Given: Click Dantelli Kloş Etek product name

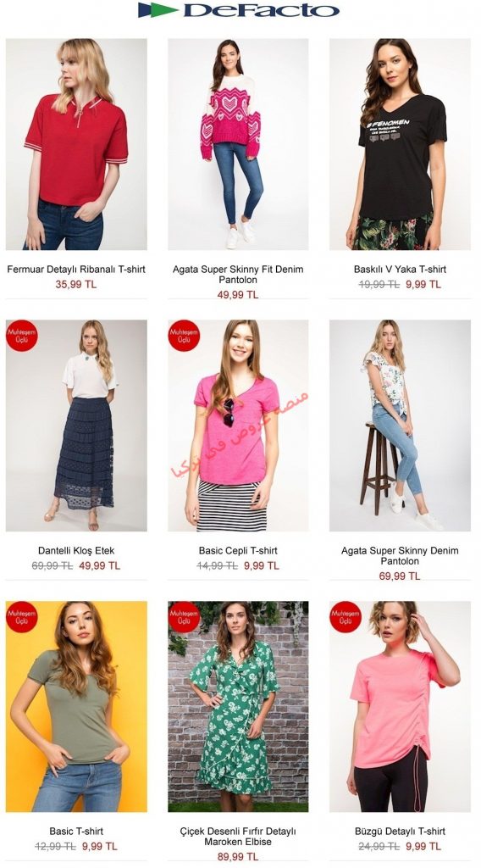Looking at the screenshot, I should click(x=76, y=551).
